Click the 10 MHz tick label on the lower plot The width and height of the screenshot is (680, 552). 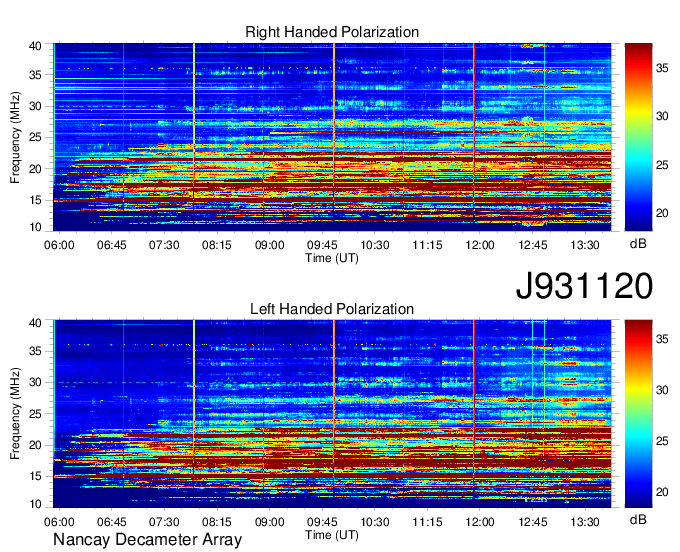click(35, 504)
